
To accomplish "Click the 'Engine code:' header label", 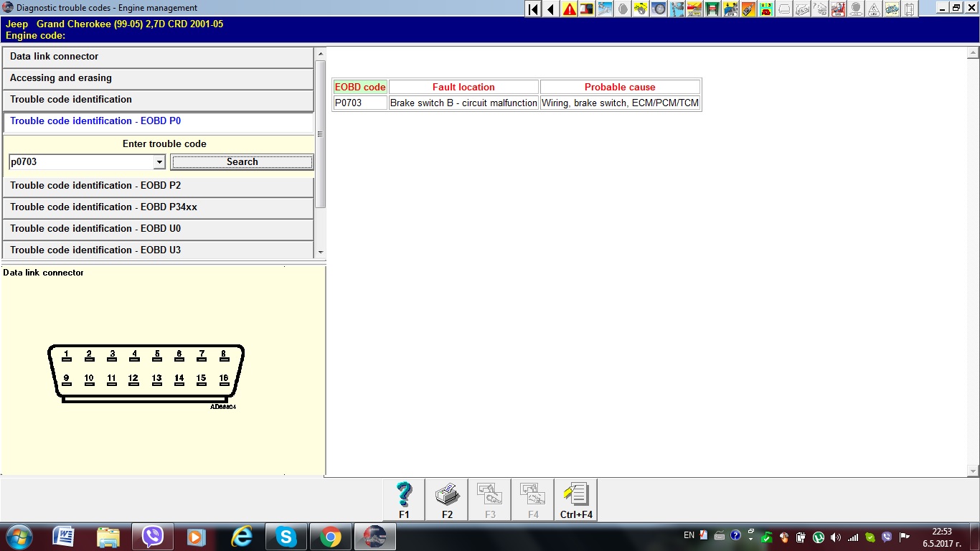I will (x=35, y=36).
